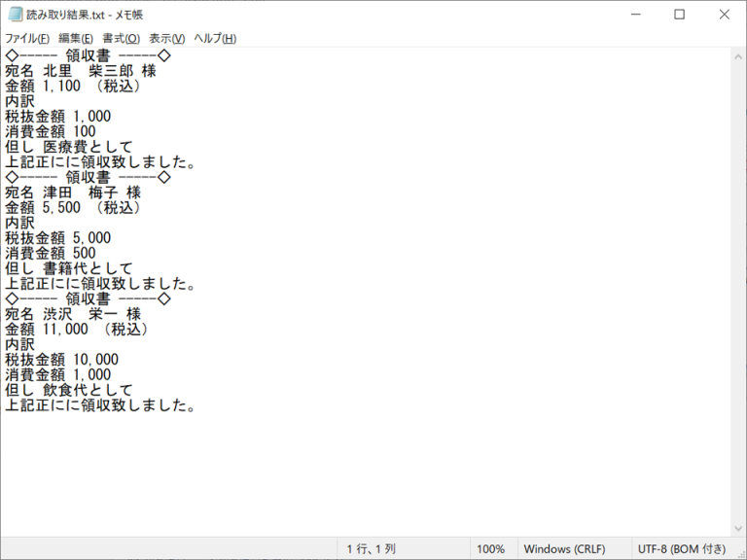747x560 pixels.
Task: Open the 書式(O) menu
Action: pos(122,38)
